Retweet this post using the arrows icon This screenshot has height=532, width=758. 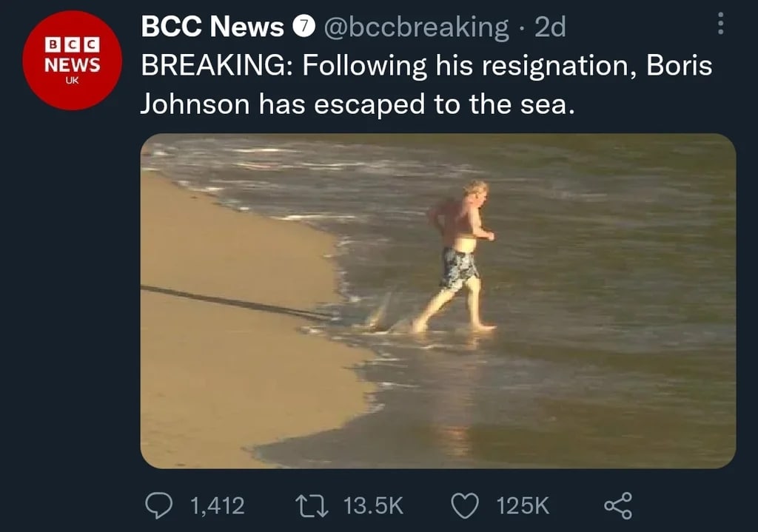pos(308,505)
